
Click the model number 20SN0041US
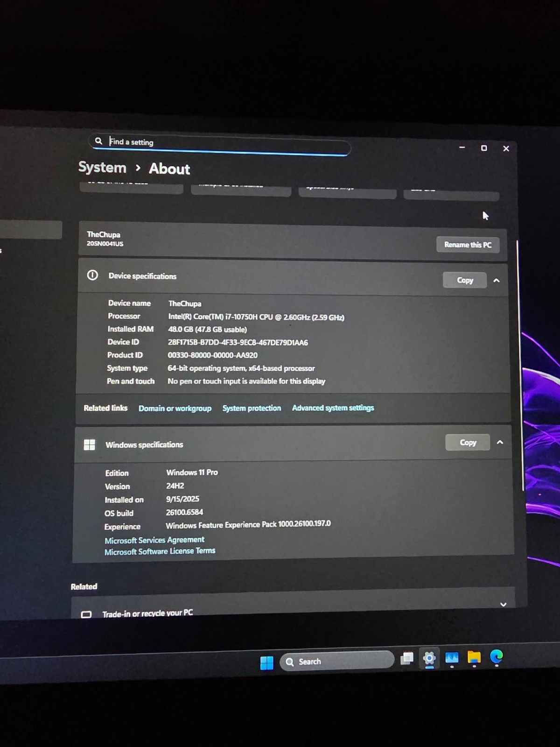click(105, 244)
